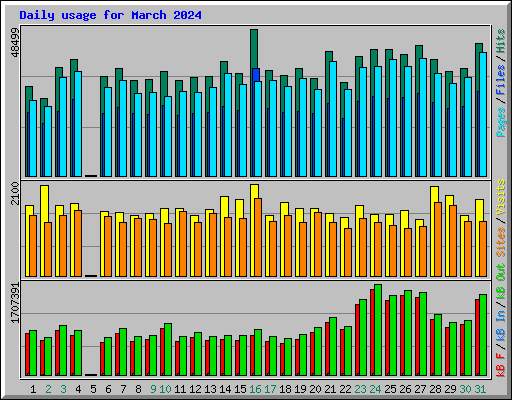Select the tall yellow visits bar for day 2

[45, 203]
